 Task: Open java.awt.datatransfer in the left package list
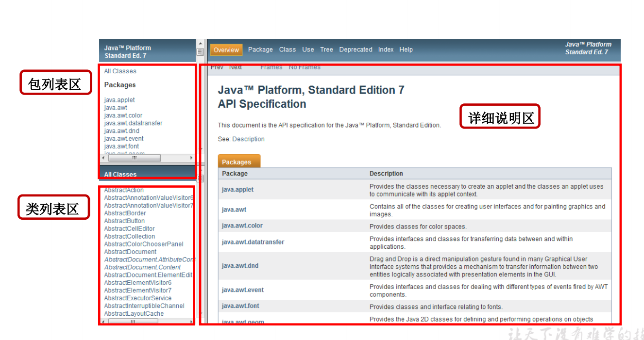(x=133, y=123)
